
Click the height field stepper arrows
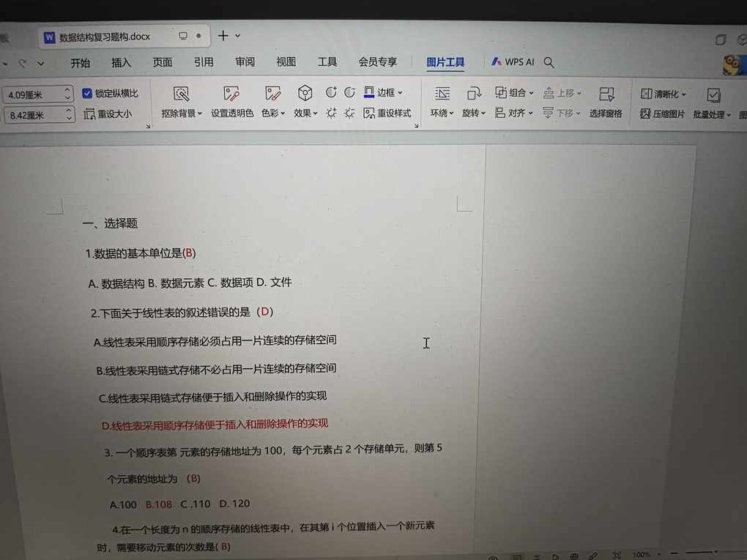[67, 94]
